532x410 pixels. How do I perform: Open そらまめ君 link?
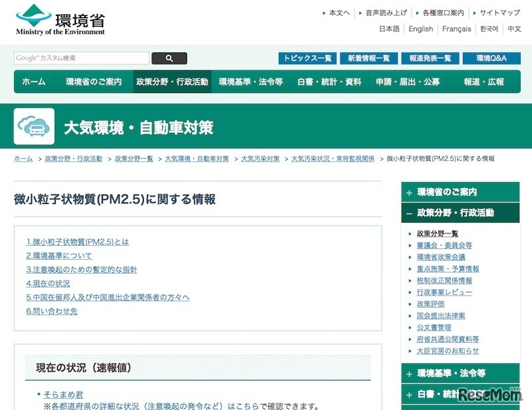(63, 395)
